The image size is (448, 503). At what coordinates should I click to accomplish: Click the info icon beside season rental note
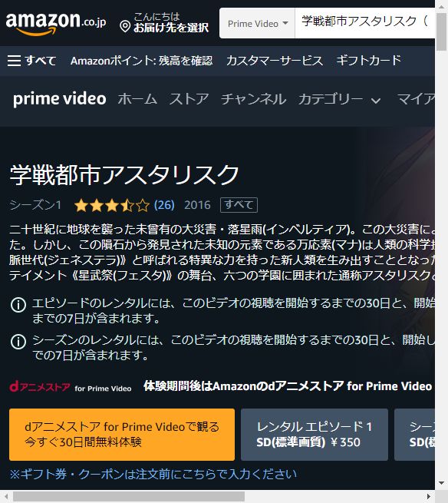[x=18, y=342]
